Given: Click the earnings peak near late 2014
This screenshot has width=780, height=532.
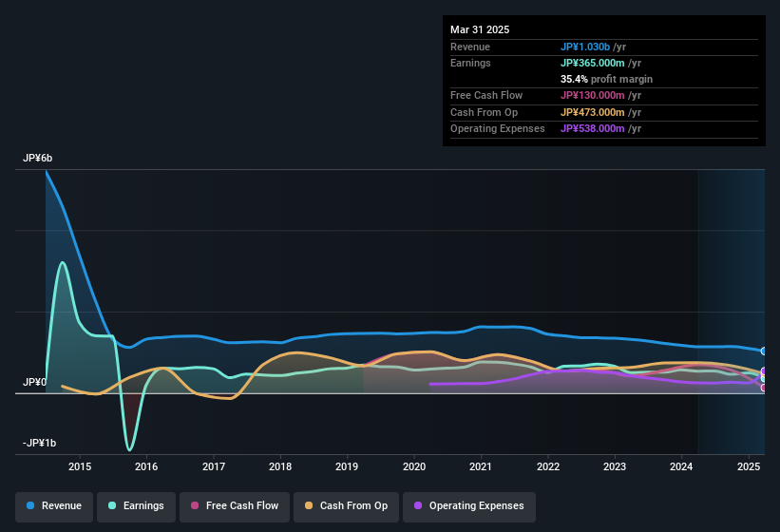Looking at the screenshot, I should [62, 262].
